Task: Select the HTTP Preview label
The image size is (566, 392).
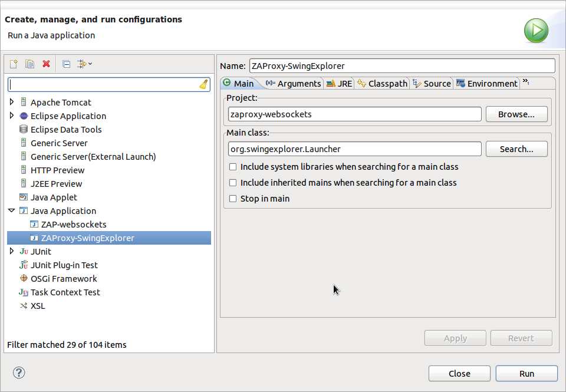Action: point(57,170)
